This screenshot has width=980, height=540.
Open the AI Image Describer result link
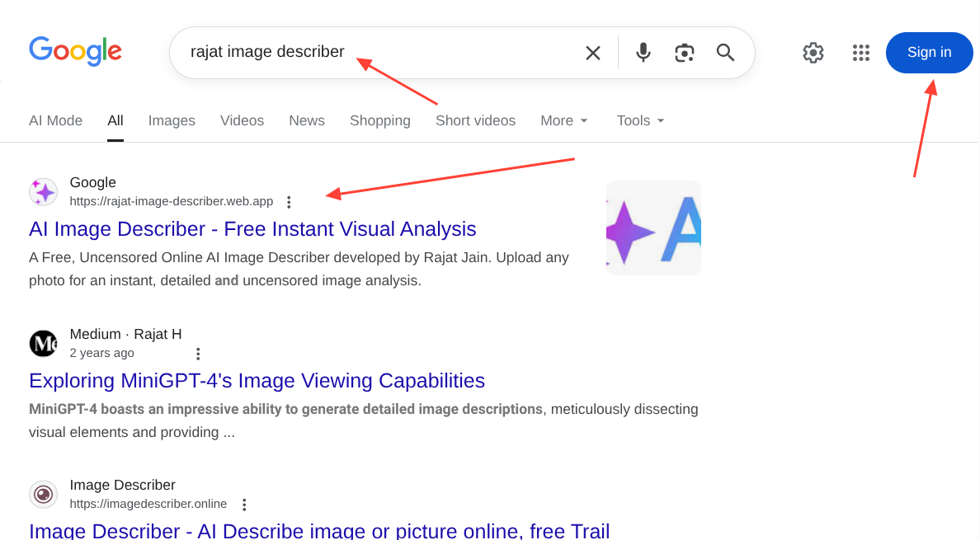252,229
